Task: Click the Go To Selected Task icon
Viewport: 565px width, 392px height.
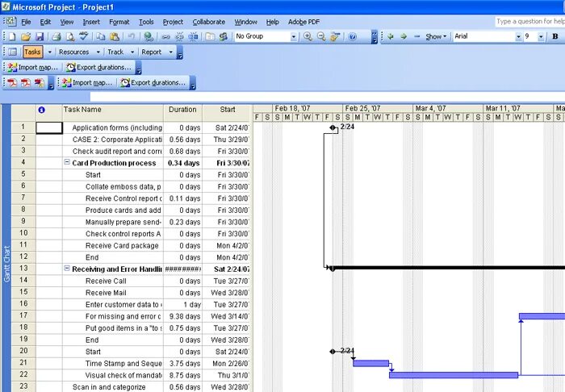Action: point(335,36)
